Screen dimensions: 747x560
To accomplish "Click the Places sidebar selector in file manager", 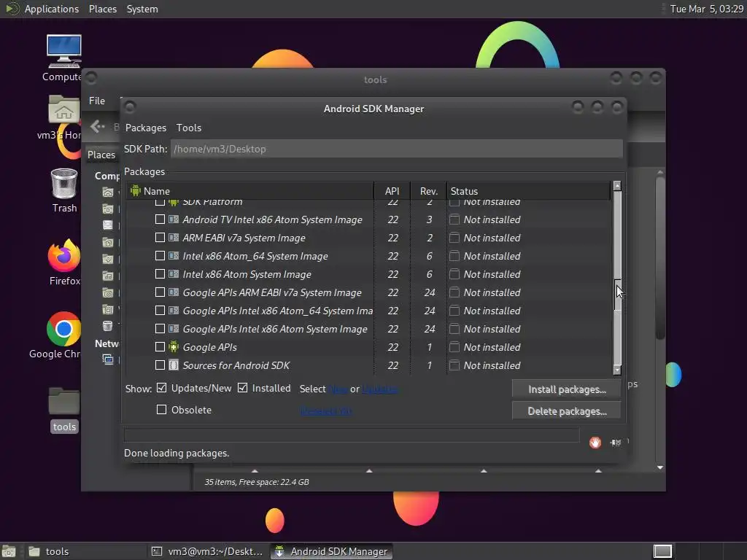I will tap(101, 155).
